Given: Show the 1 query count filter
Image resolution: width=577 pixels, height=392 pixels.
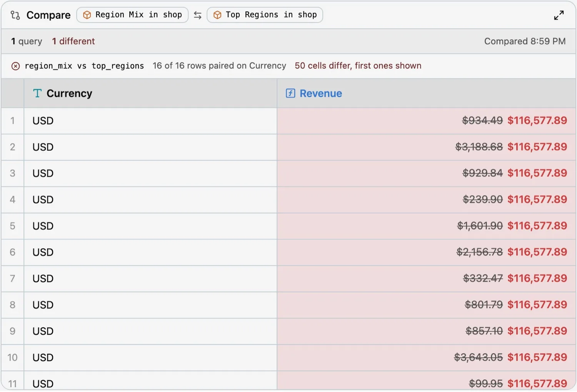Looking at the screenshot, I should [x=27, y=41].
